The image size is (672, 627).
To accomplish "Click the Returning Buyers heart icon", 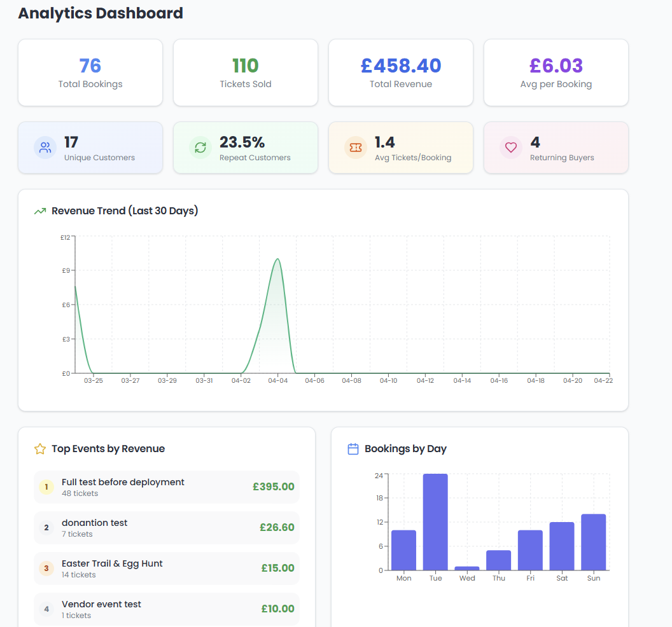I will 511,148.
